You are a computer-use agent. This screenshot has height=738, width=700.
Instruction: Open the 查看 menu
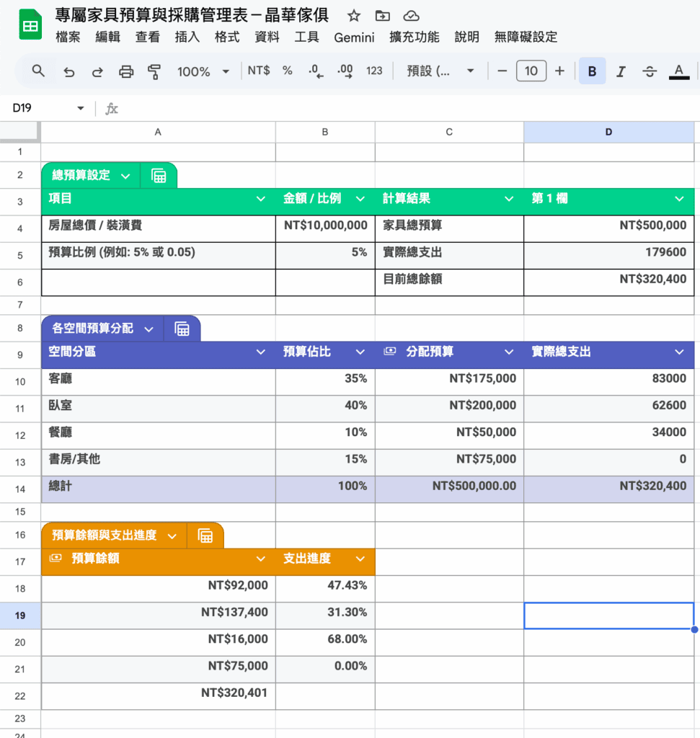coord(147,37)
